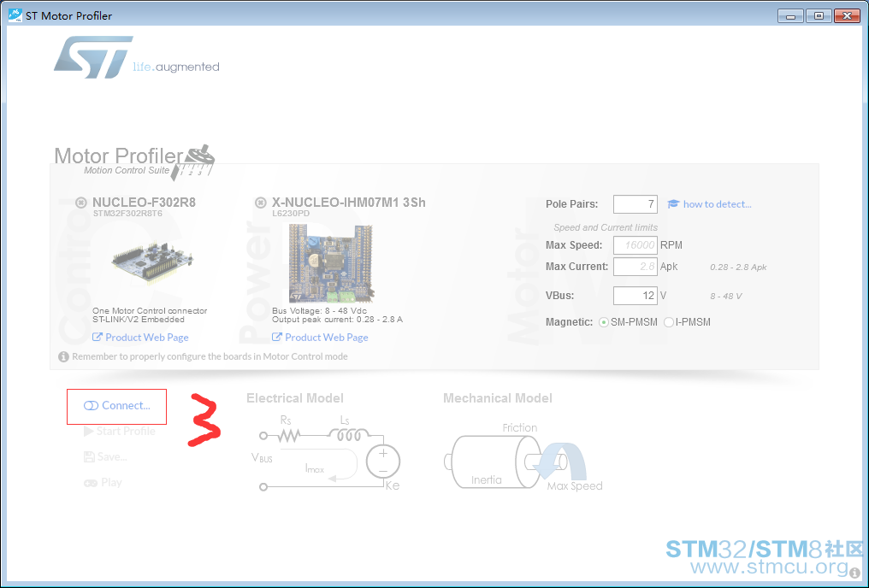Image resolution: width=869 pixels, height=588 pixels.
Task: Click the X-NUCLEO-IHM07M1 power board selector icon
Action: (x=261, y=203)
